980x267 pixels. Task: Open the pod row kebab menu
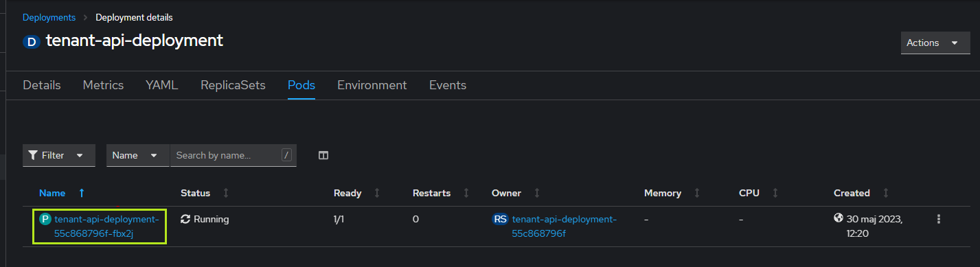[x=938, y=219]
